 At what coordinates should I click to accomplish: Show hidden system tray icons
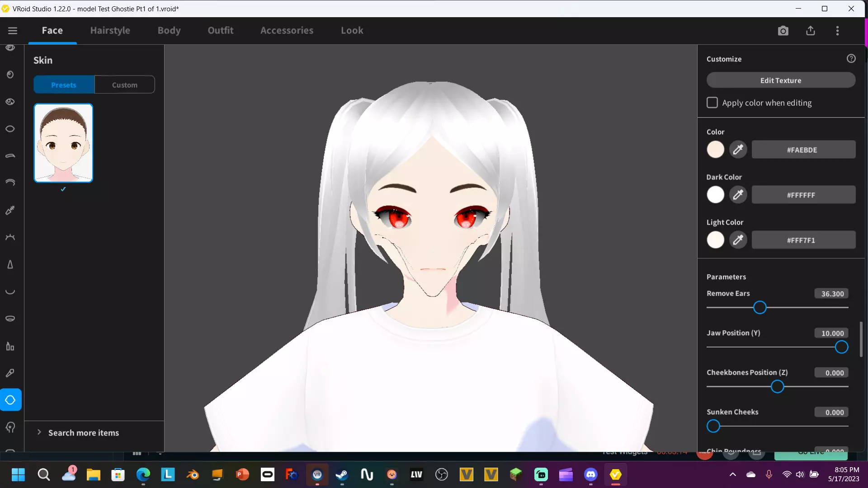[733, 474]
